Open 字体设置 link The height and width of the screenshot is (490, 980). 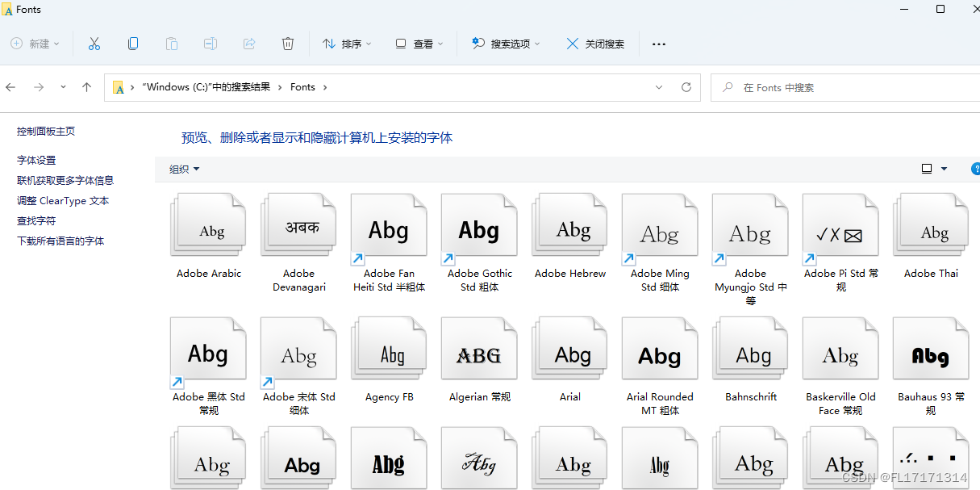pyautogui.click(x=36, y=161)
